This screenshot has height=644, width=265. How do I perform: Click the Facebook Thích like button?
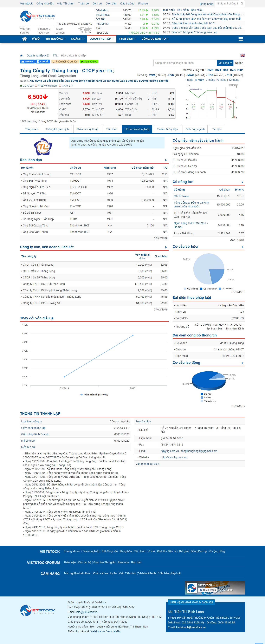[27, 62]
